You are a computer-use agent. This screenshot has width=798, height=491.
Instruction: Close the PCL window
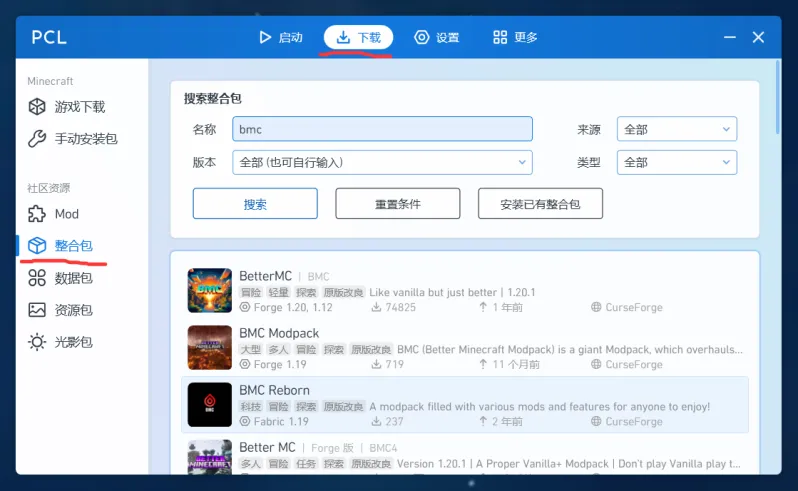(758, 37)
